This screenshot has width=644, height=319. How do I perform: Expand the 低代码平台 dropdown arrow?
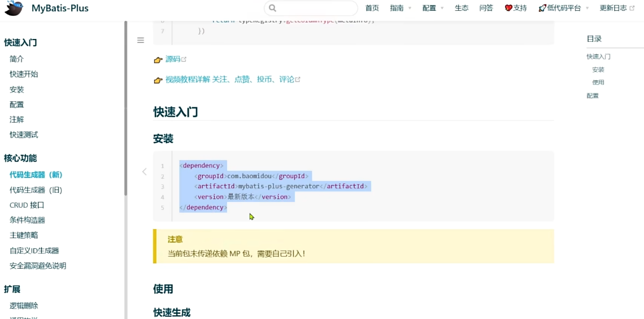(587, 8)
